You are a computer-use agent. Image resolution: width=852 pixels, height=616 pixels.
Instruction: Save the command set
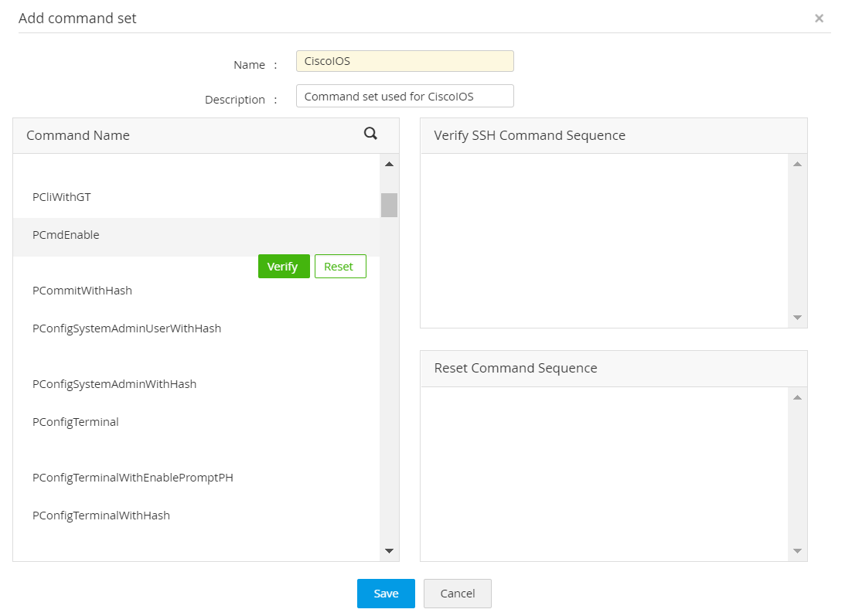386,594
